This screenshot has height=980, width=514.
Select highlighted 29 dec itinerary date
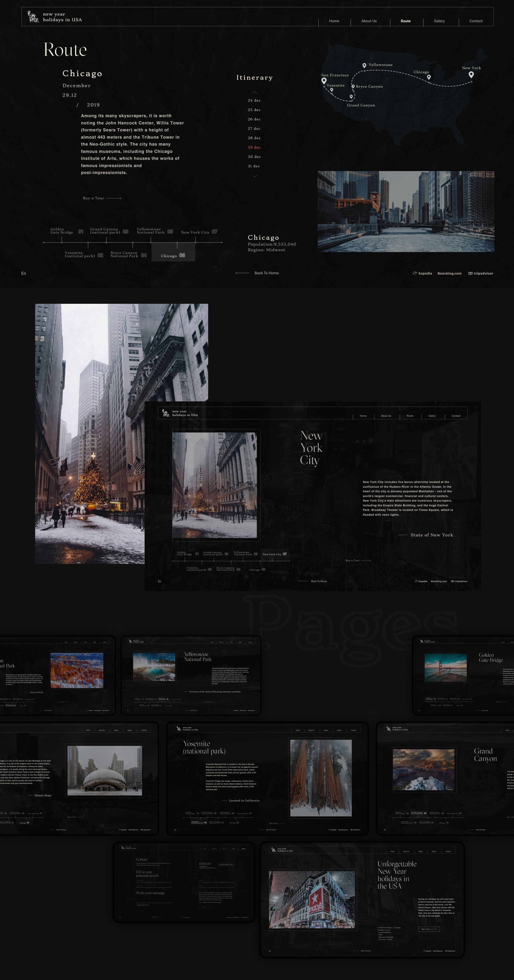[254, 147]
